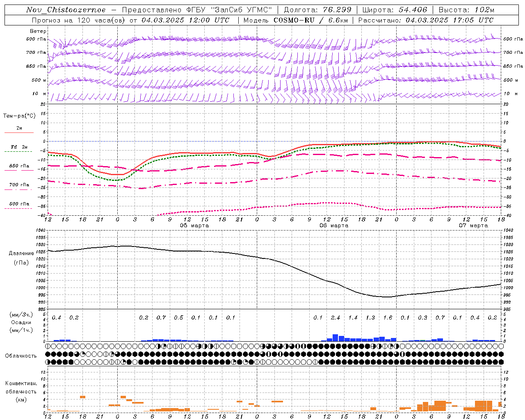This screenshot has width=525, height=420.
Task: Click the tallest blue hourly precipitation bar
Action: click(336, 338)
